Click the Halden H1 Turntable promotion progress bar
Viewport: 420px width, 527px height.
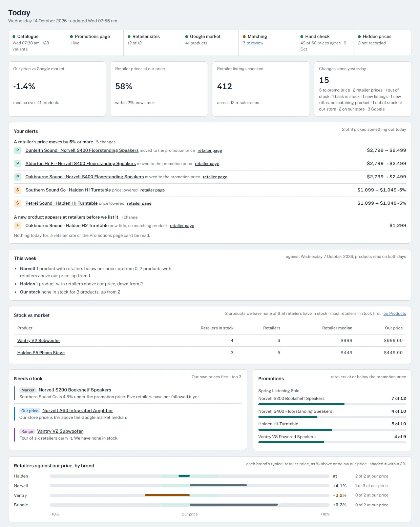click(332, 430)
